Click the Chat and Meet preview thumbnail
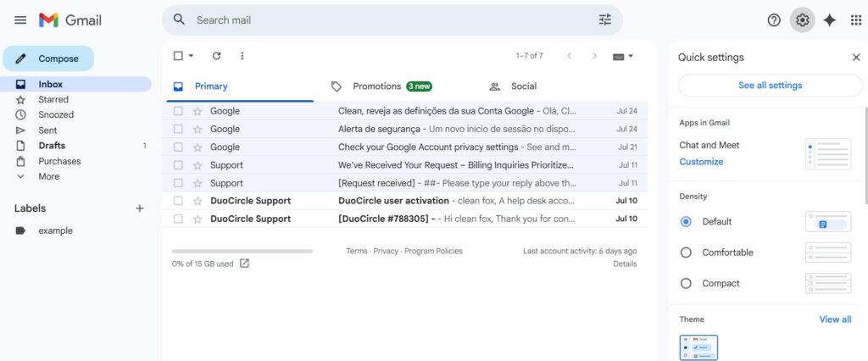This screenshot has height=361, width=868. [828, 154]
